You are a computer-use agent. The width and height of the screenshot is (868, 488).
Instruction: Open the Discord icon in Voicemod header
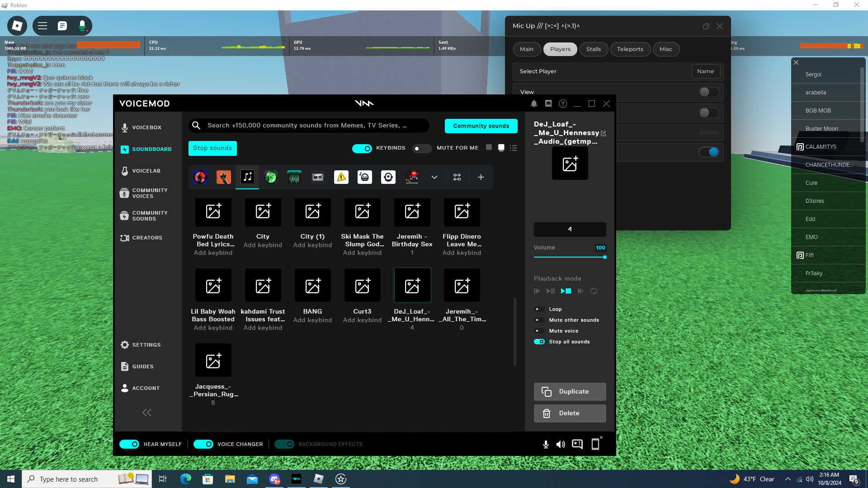[x=548, y=103]
